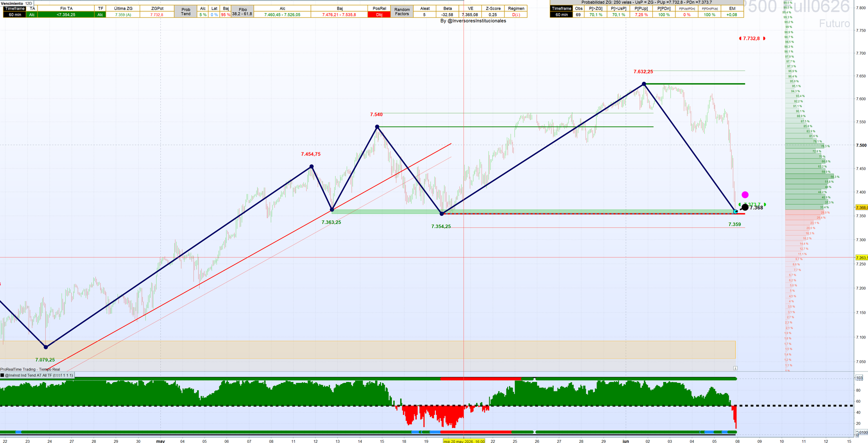868x443 pixels.
Task: Click the Baj probability 95 % cell
Action: pos(226,14)
